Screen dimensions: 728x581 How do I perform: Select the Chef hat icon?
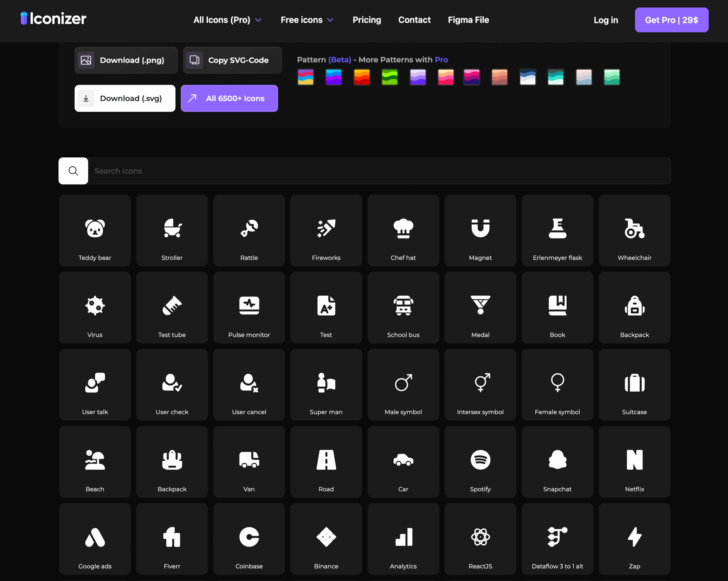403,230
